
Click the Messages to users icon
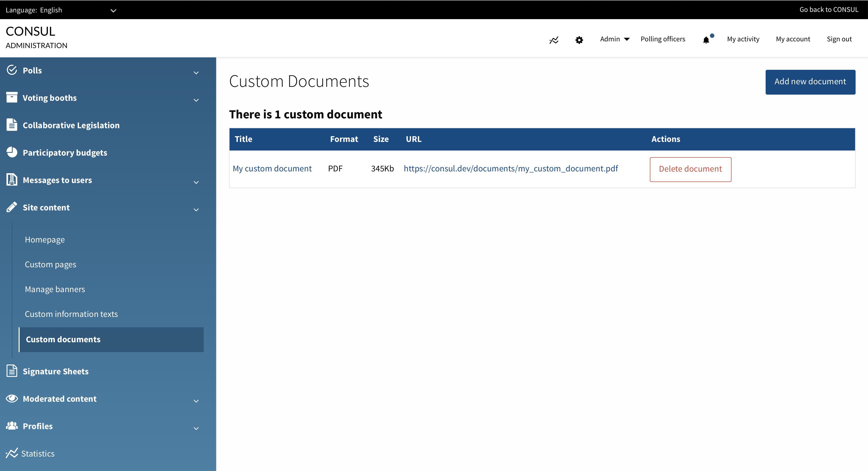tap(12, 180)
